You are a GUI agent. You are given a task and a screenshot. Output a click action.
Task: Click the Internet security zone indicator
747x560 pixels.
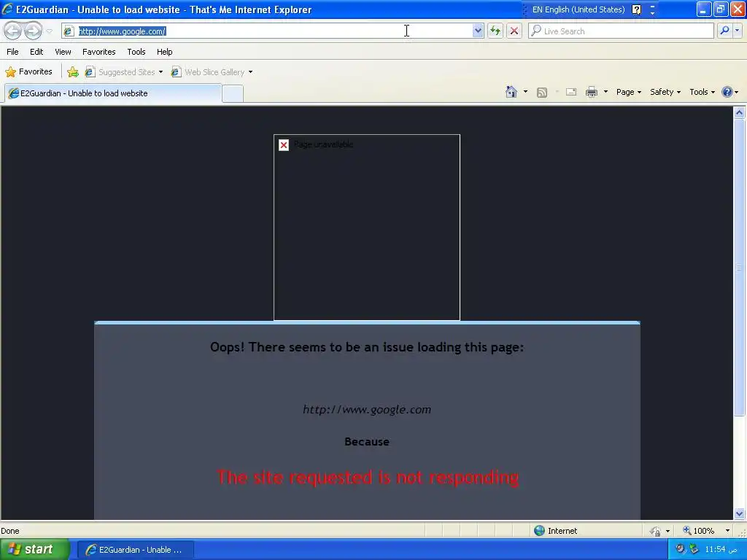tap(555, 531)
